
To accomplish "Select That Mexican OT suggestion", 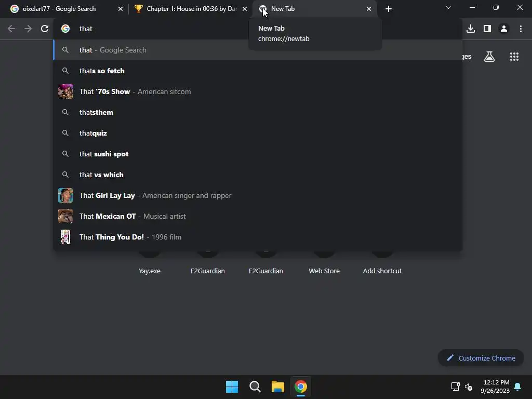I will click(258, 216).
